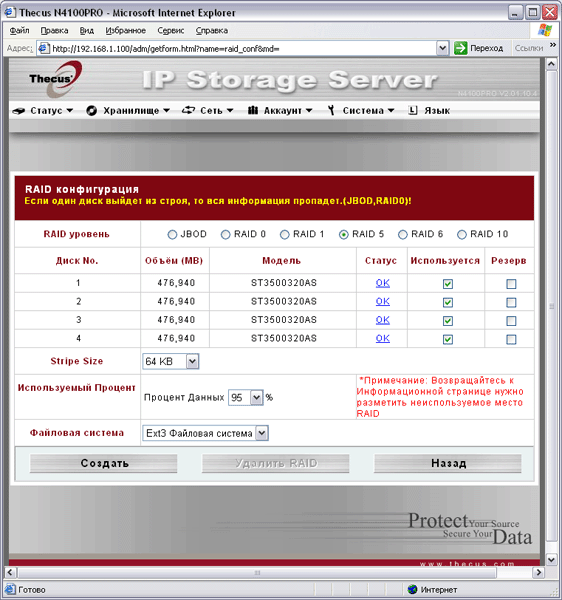562x600 pixels.
Task: Click the Создать button
Action: tap(103, 463)
